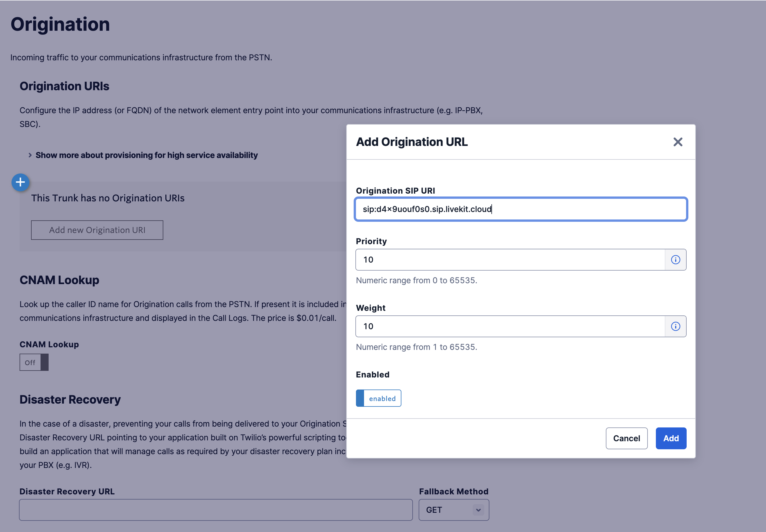This screenshot has height=532, width=766.
Task: Close the Add Origination URL dialog
Action: pyautogui.click(x=678, y=142)
